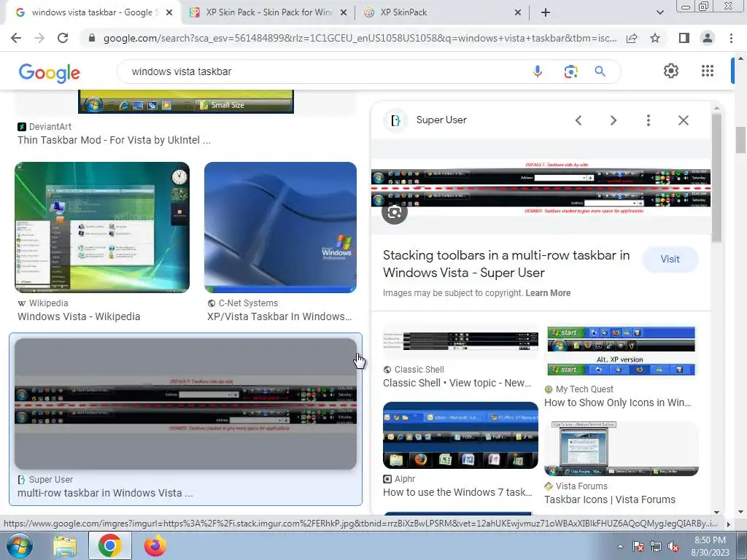The image size is (747, 560).
Task: Open File Explorer from taskbar
Action: tap(64, 546)
